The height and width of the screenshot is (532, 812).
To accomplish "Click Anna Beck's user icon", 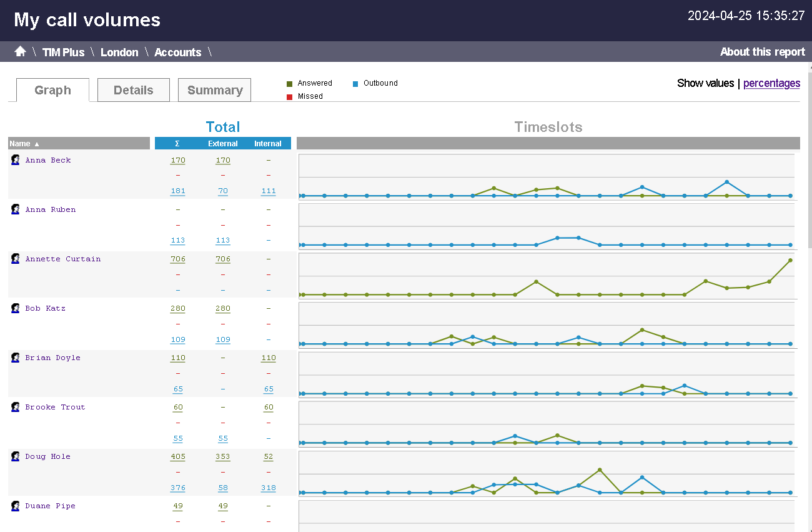I will pyautogui.click(x=16, y=160).
